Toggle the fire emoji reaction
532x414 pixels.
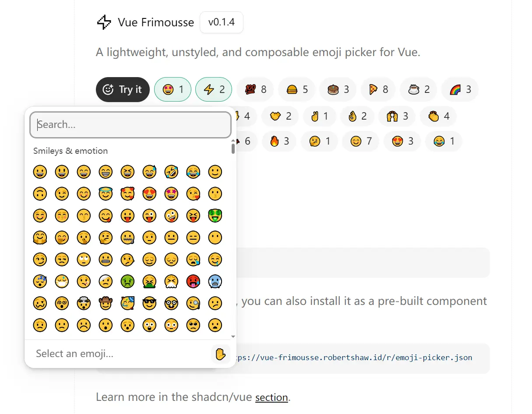tap(279, 141)
